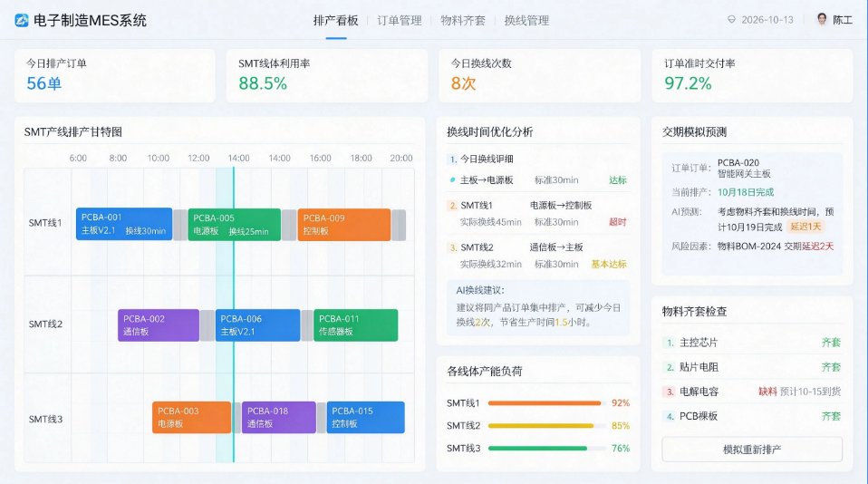Click the SMT线1 capacity load bar
The height and width of the screenshot is (484, 868).
[547, 403]
